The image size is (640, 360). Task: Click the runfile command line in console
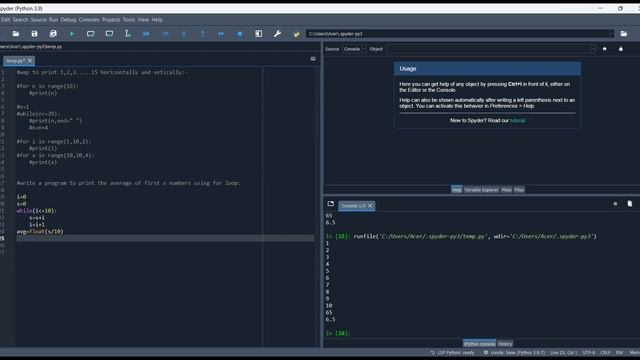[461, 236]
